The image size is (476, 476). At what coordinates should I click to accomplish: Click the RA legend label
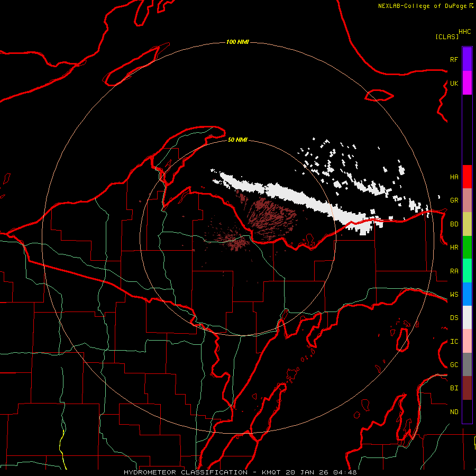click(x=454, y=271)
